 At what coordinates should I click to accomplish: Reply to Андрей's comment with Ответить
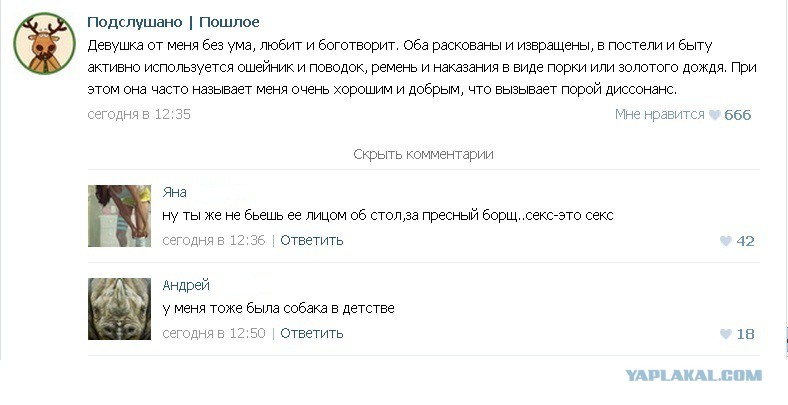click(312, 333)
